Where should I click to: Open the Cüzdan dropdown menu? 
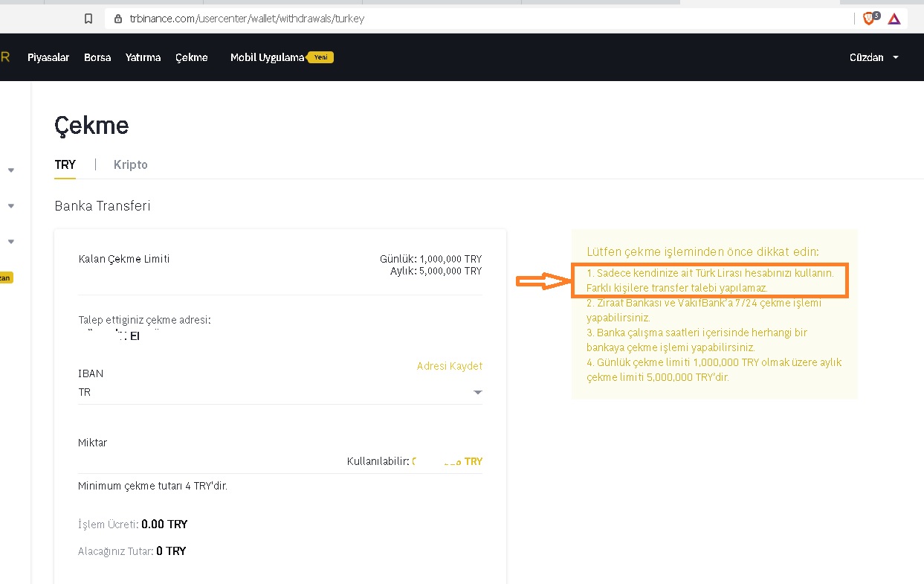[874, 57]
